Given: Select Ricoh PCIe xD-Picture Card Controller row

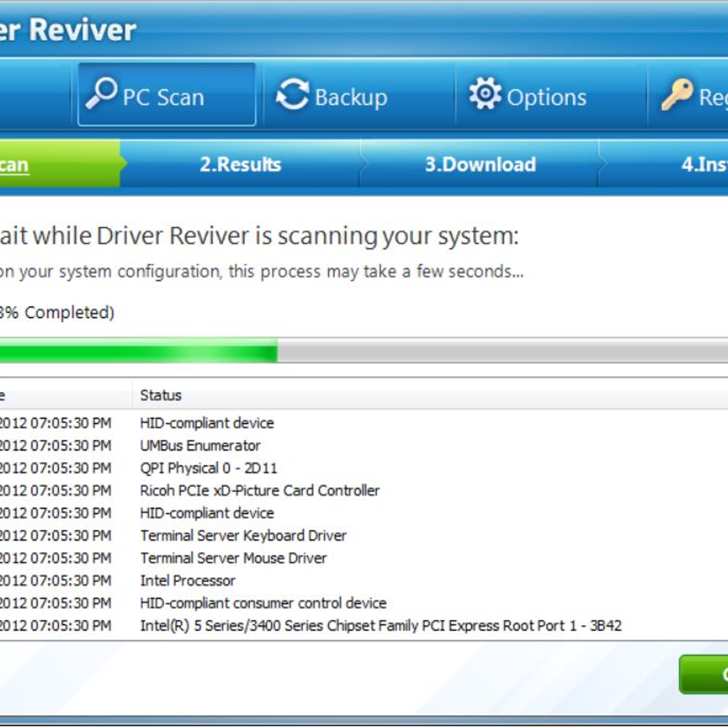Looking at the screenshot, I should pyautogui.click(x=259, y=490).
